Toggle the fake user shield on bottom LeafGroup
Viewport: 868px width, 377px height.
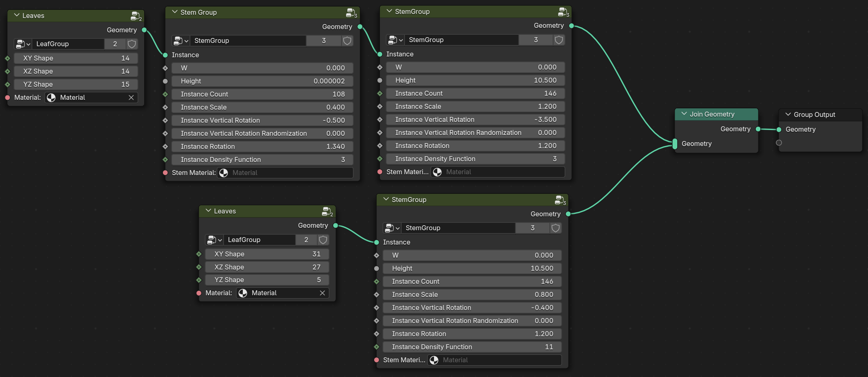323,240
